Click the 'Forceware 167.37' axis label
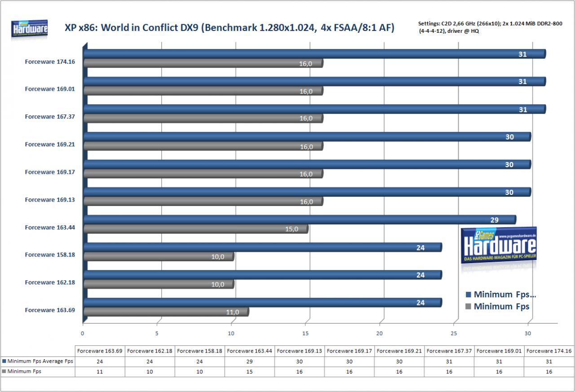Viewport: 575px width, 392px height. point(50,117)
